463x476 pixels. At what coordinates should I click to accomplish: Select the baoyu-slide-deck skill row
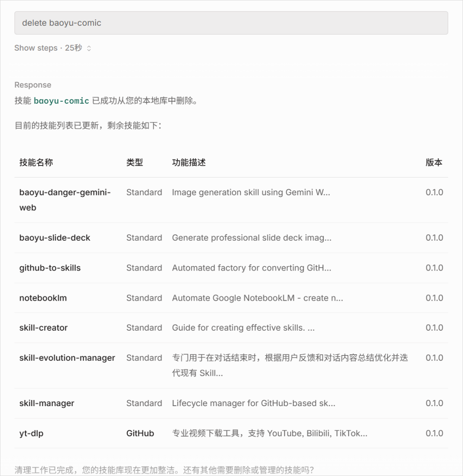[54, 238]
